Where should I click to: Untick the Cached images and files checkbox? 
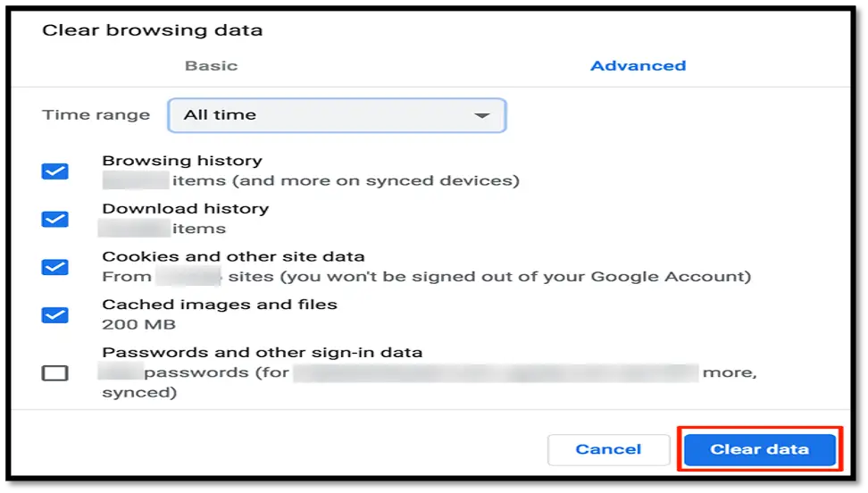click(55, 314)
